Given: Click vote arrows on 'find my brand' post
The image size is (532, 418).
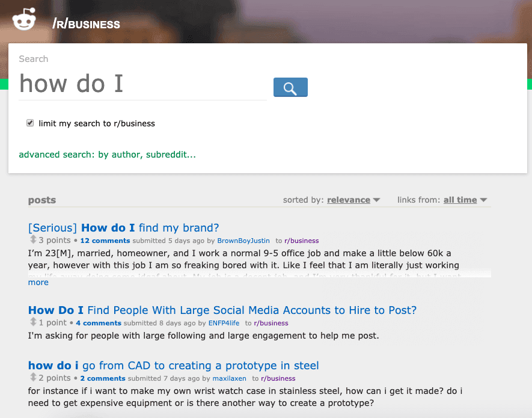Looking at the screenshot, I should tap(33, 240).
